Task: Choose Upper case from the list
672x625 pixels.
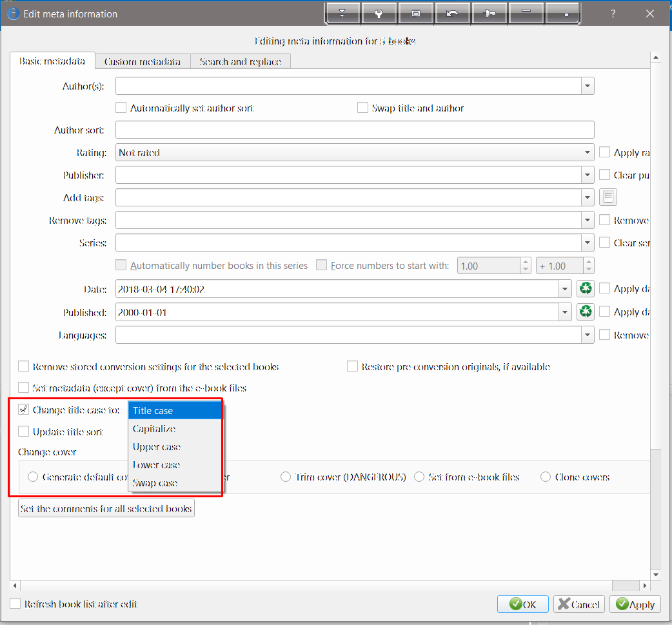Action: (174, 447)
